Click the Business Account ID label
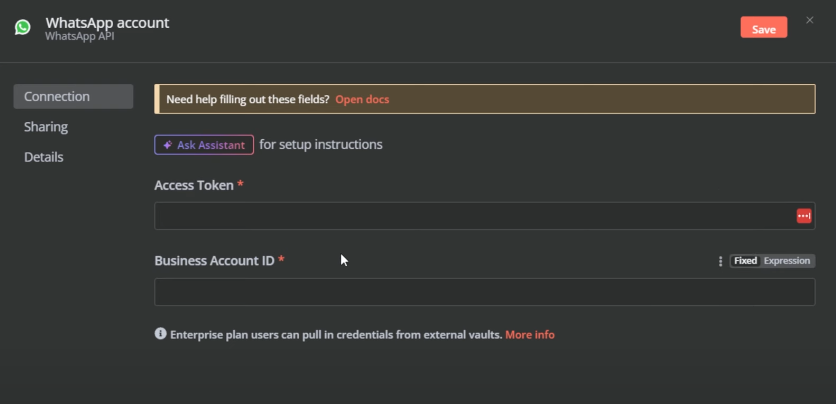Screen dimensions: 836x404 (214, 261)
